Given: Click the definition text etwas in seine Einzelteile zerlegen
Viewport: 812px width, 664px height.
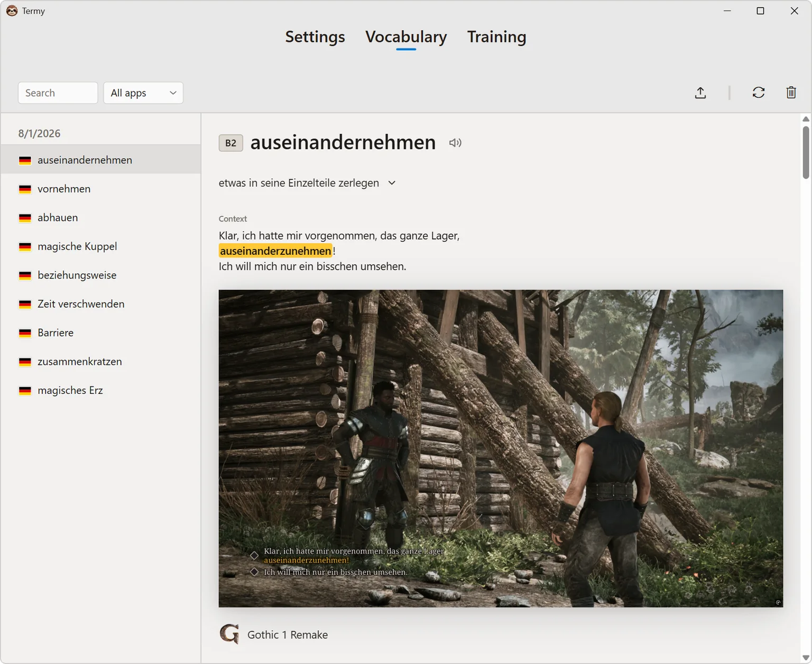Looking at the screenshot, I should [299, 183].
